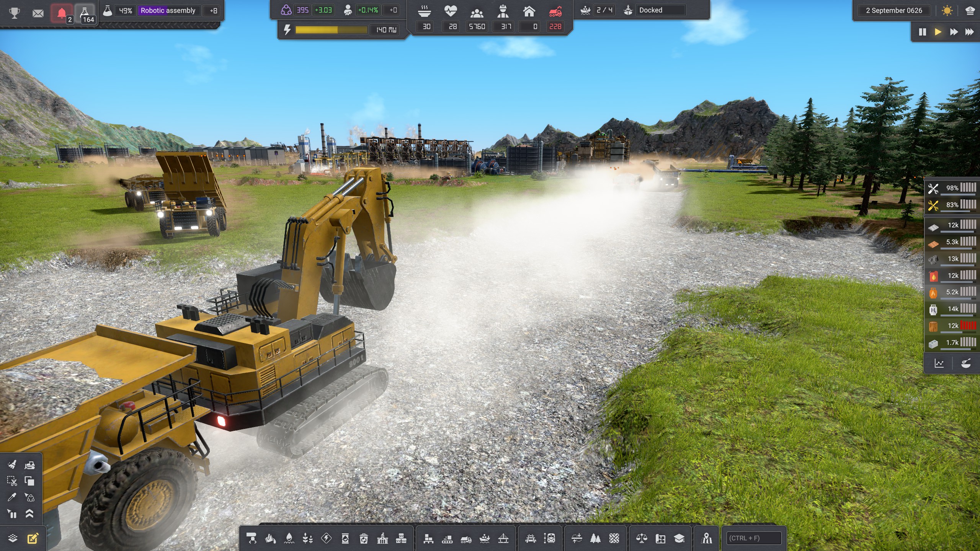This screenshot has height=551, width=980.
Task: Open the forestry trees tool
Action: click(x=595, y=539)
